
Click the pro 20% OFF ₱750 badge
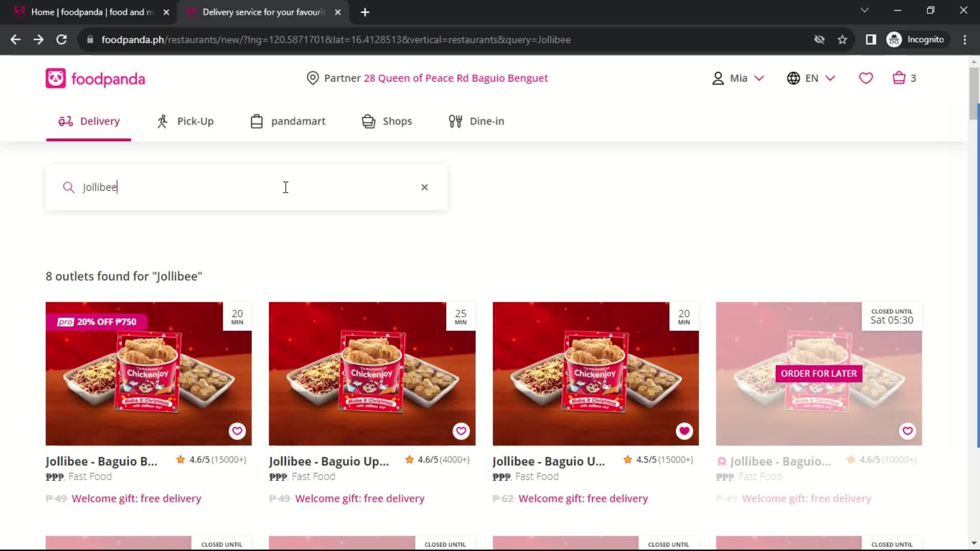pyautogui.click(x=96, y=322)
